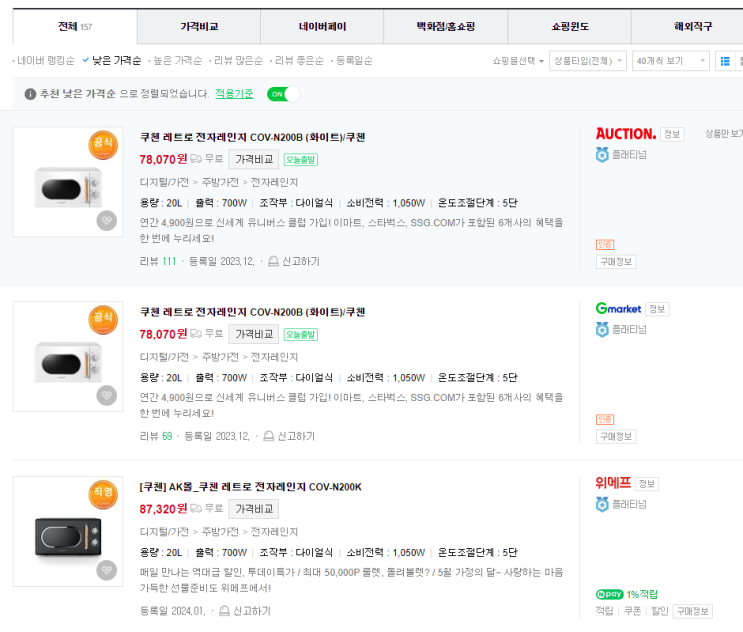Click 가격비교 button in 위메프 listing
Viewport: 743px width, 632px height.
coord(254,509)
